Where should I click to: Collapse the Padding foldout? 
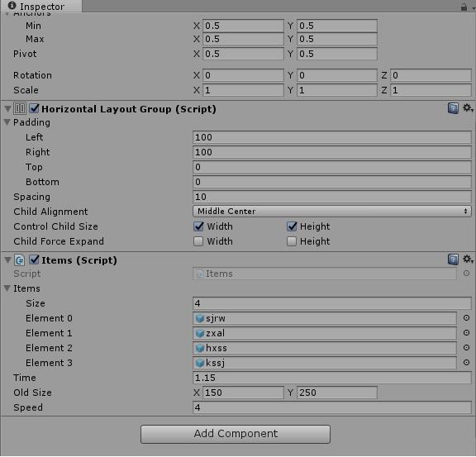(7, 122)
